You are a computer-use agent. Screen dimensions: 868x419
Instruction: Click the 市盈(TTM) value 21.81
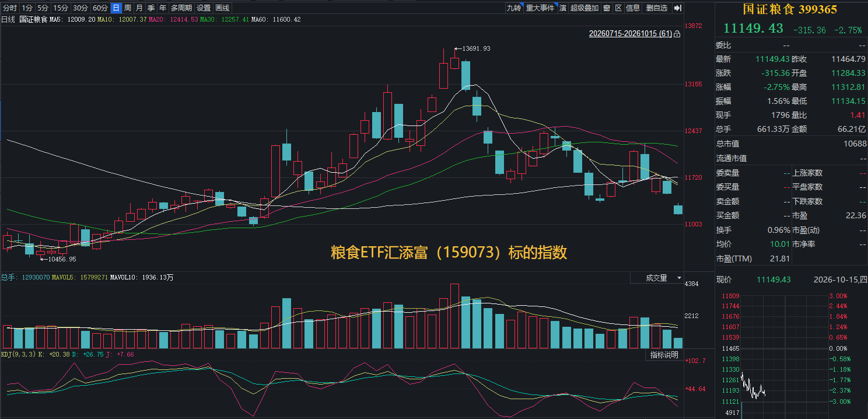(780, 259)
